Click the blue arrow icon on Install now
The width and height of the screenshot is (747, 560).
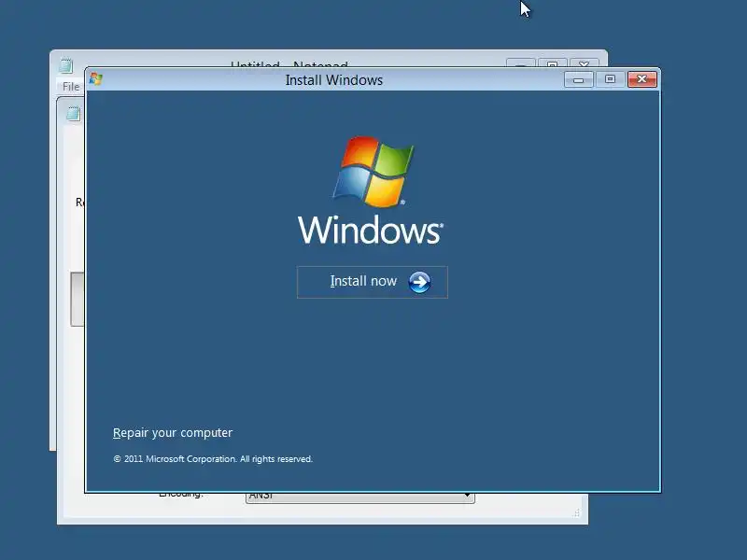click(x=419, y=283)
